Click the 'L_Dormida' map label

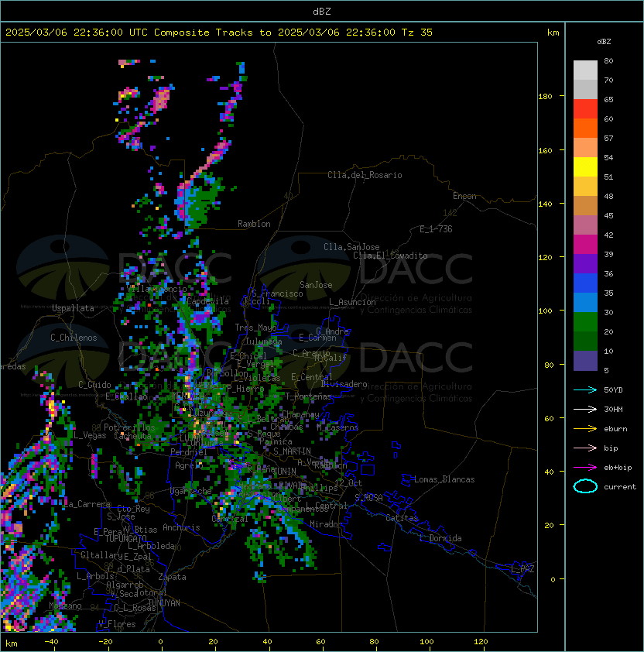[x=440, y=538]
